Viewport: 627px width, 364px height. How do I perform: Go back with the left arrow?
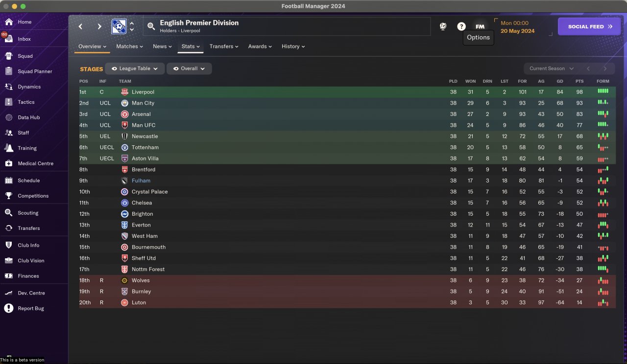81,26
